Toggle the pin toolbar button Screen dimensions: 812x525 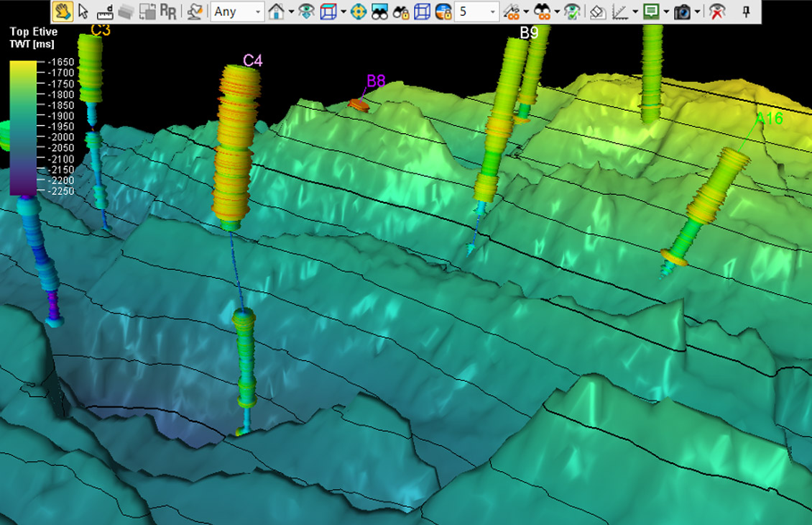[746, 12]
